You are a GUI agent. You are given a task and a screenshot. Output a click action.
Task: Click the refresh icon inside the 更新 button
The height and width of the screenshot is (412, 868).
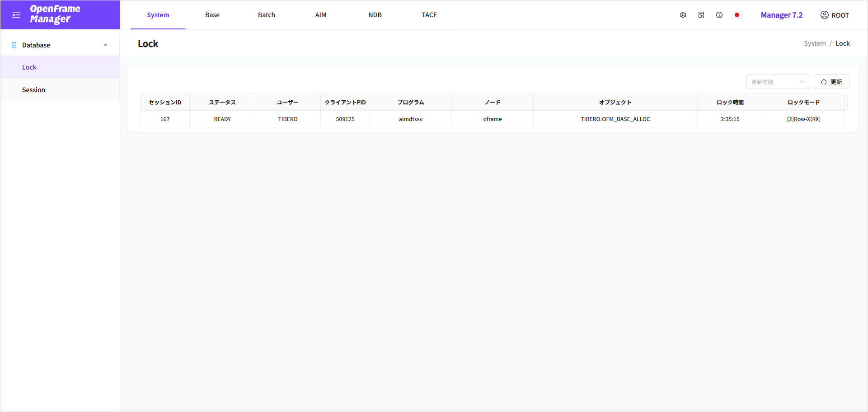click(824, 82)
